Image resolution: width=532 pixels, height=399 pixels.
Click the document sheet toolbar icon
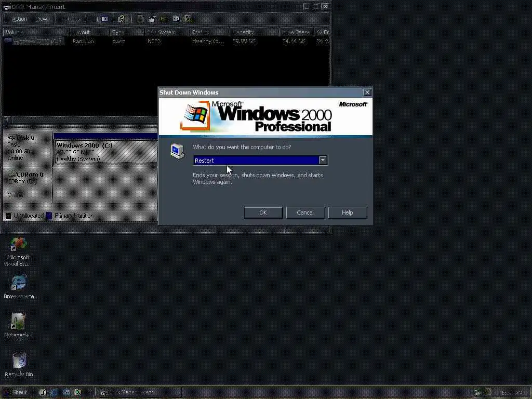pos(140,19)
